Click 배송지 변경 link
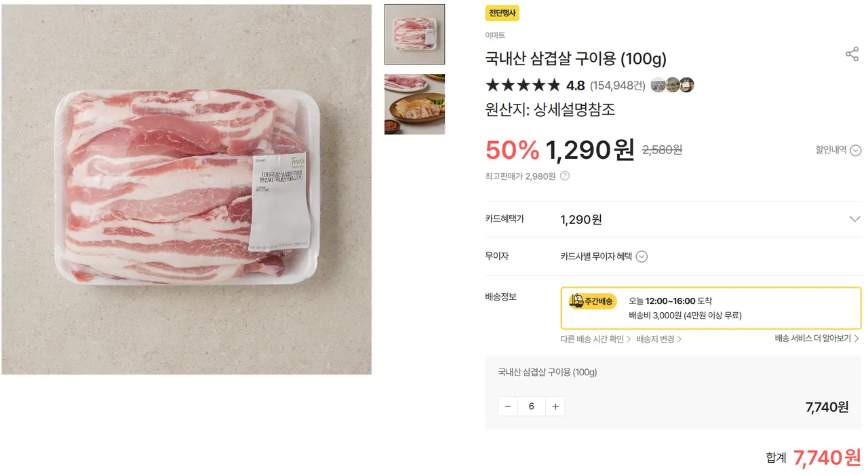 658,339
